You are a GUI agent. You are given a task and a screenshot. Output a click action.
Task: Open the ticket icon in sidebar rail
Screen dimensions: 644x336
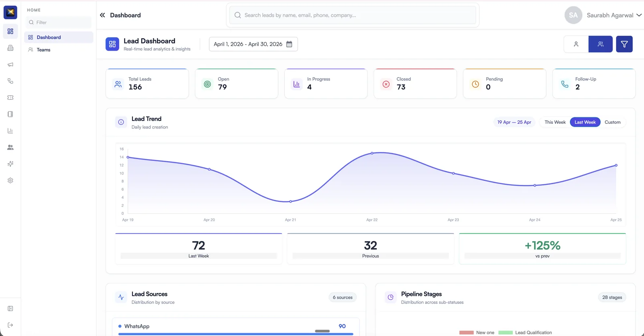tap(10, 98)
